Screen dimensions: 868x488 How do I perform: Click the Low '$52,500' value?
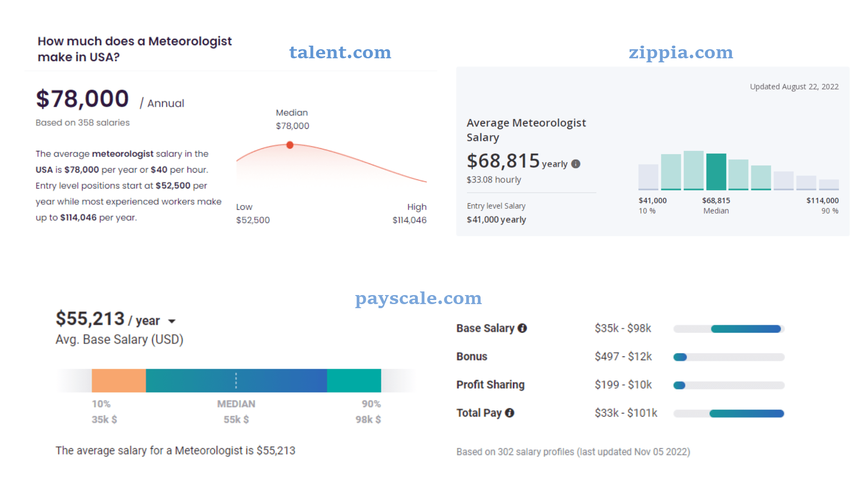click(x=253, y=220)
